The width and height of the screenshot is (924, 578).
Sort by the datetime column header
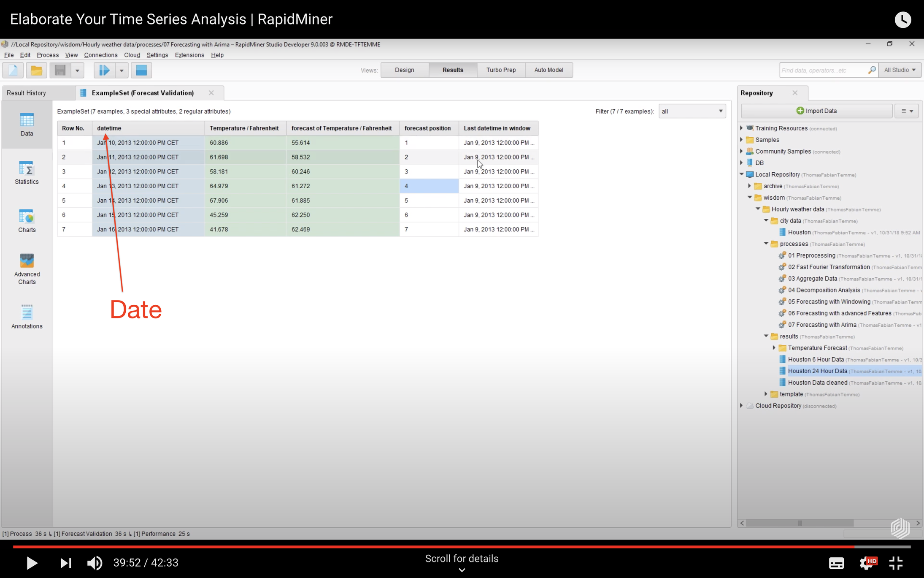148,128
